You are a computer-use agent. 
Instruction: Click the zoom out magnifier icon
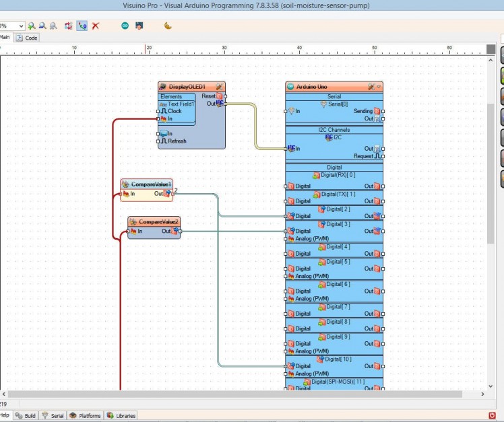(x=42, y=26)
